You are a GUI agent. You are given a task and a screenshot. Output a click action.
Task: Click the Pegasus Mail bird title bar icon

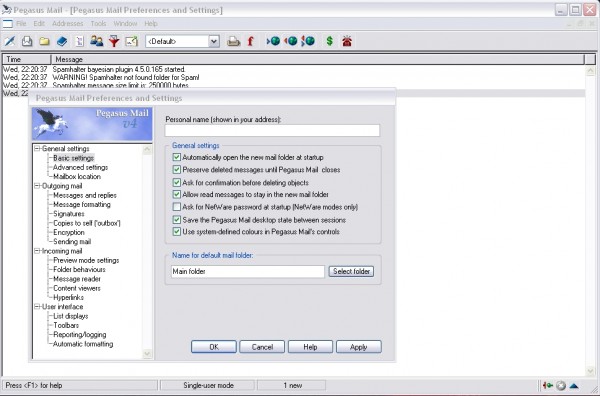tap(7, 9)
